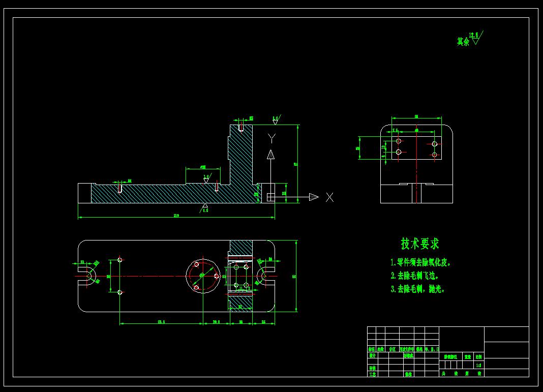Click the 阶段标记 cell in title block
The height and width of the screenshot is (392, 543).
click(451, 357)
